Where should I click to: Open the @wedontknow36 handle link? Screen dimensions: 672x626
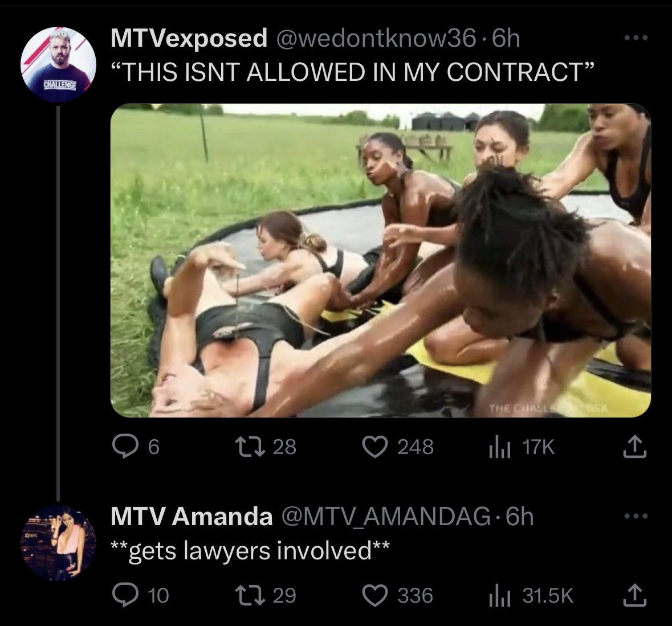[x=377, y=39]
